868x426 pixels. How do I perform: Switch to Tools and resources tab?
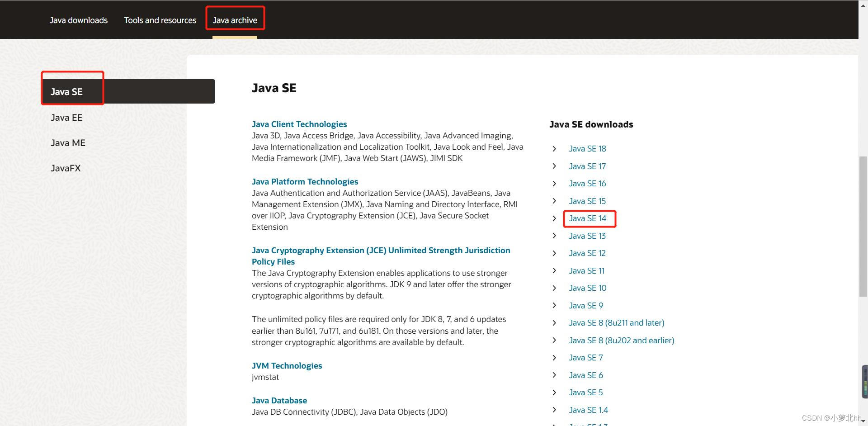(160, 20)
